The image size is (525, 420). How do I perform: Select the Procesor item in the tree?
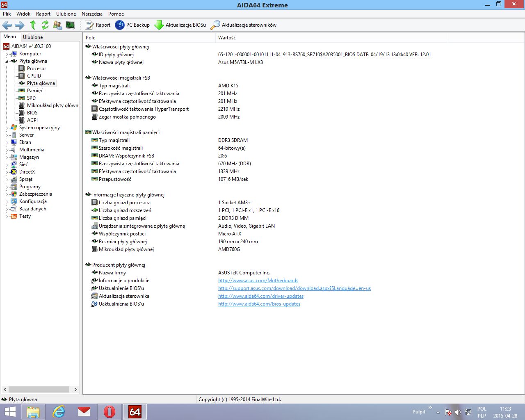click(37, 68)
